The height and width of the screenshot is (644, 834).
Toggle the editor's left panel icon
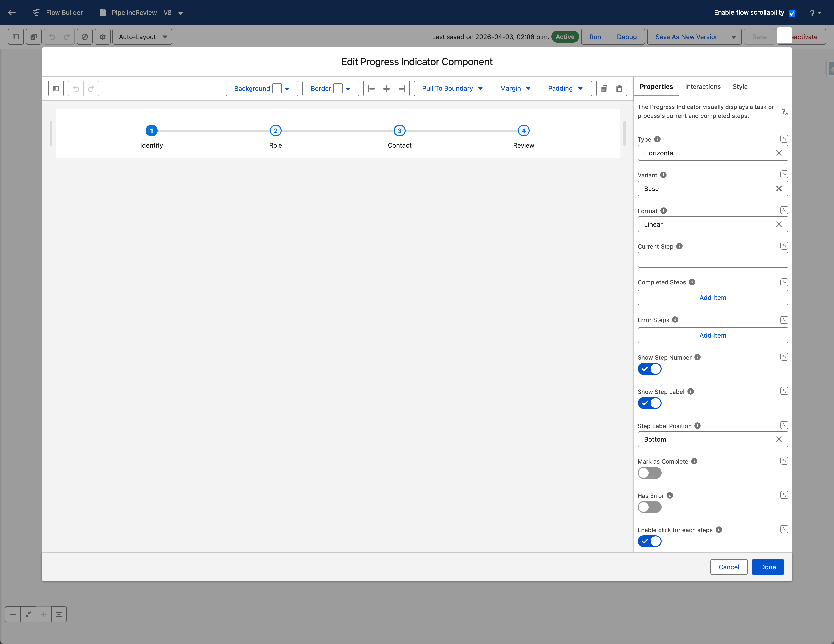56,89
